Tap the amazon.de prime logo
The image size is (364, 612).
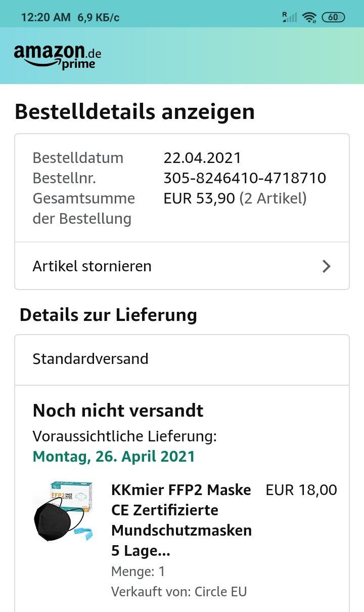(x=57, y=56)
